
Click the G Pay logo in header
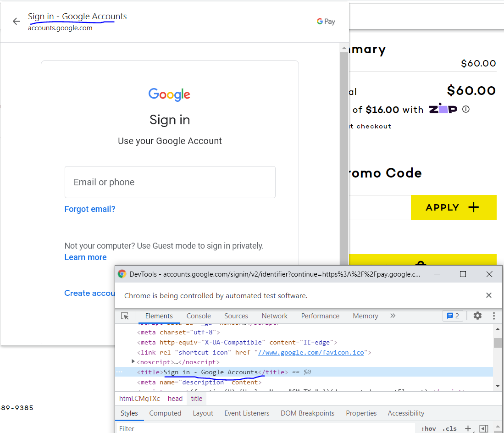click(x=326, y=22)
